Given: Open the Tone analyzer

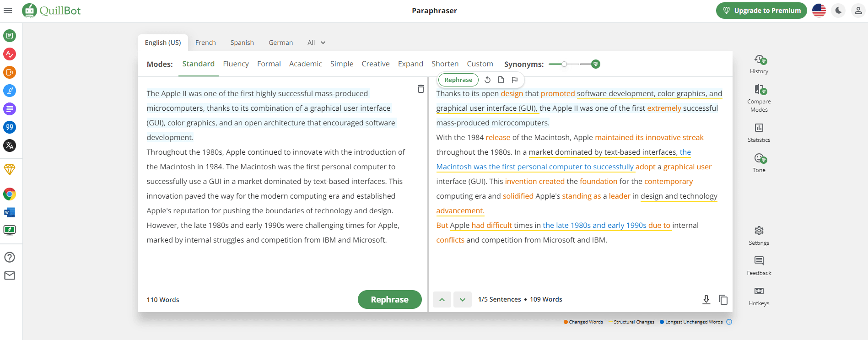Looking at the screenshot, I should click(759, 163).
